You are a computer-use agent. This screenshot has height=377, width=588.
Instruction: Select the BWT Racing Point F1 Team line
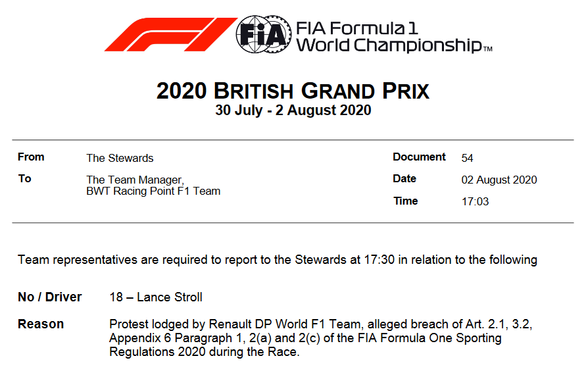tap(153, 191)
